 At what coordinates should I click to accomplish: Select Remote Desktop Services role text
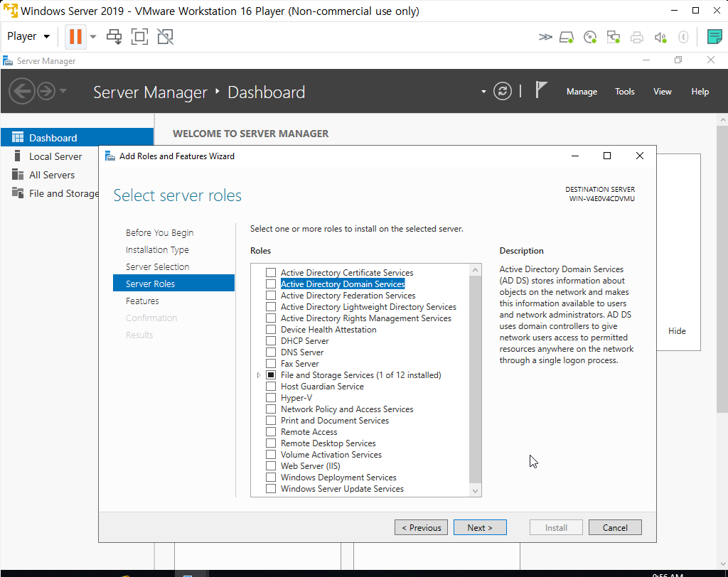(x=328, y=443)
